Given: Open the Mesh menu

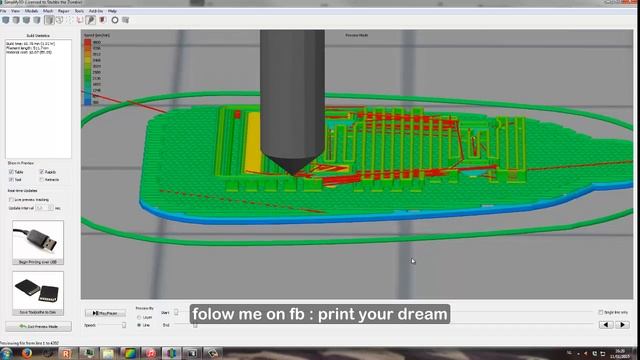Looking at the screenshot, I should click(x=48, y=11).
